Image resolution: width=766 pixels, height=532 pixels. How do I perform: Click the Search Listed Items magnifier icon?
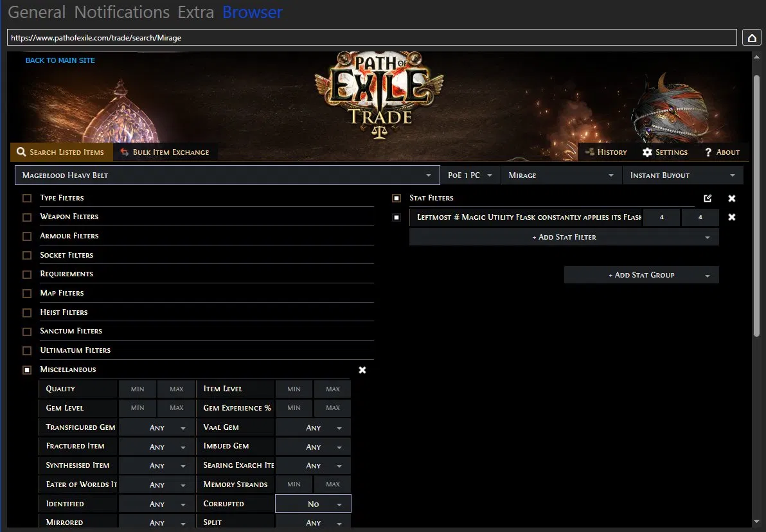[x=21, y=152]
